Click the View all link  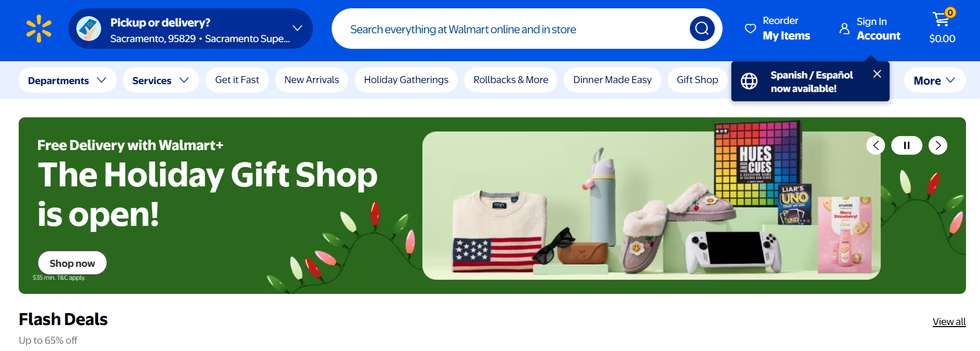949,321
